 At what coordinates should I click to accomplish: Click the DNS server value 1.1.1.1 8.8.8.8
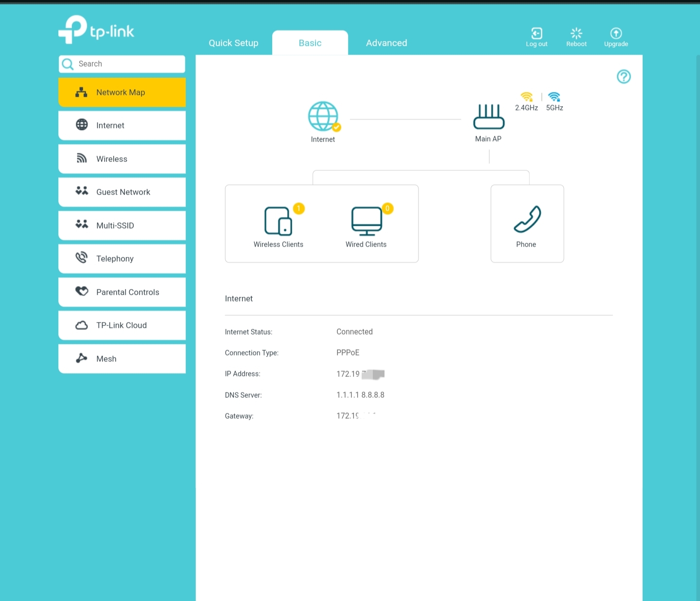click(360, 395)
